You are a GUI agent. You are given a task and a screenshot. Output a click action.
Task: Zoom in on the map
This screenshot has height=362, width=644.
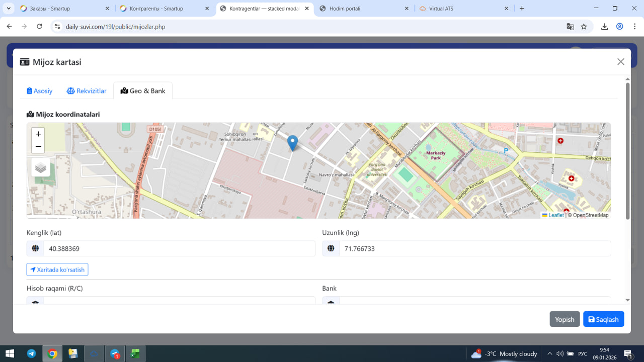click(x=38, y=134)
